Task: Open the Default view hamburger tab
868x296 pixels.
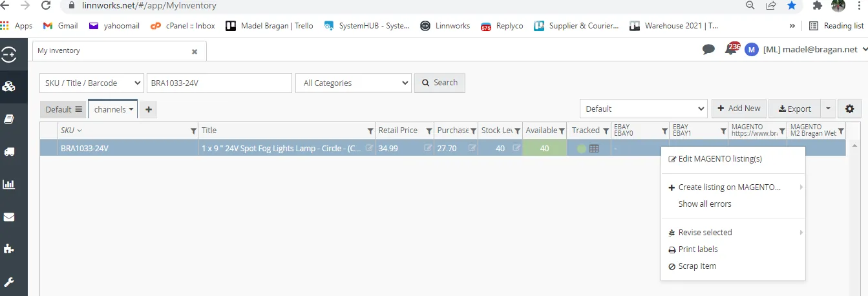Action: [x=63, y=109]
